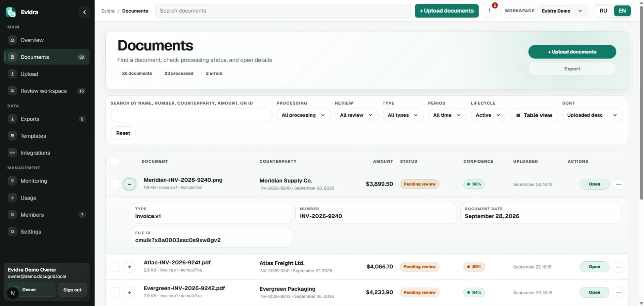Open the All processing dropdown

coord(304,115)
